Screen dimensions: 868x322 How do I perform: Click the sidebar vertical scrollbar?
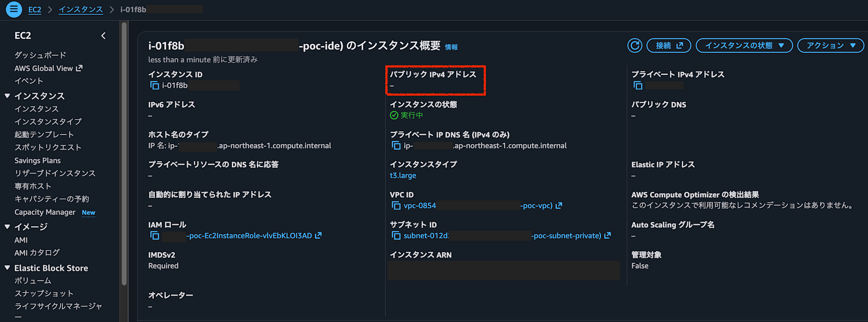coord(124,154)
